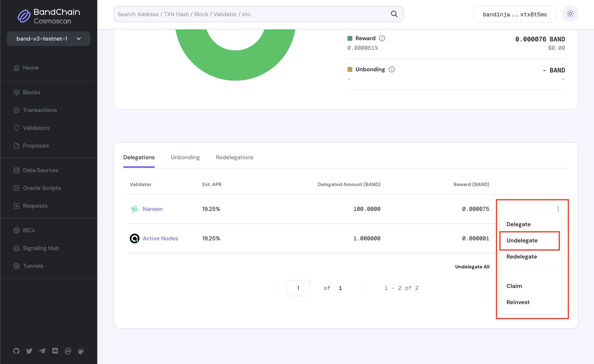Click the BandChain Cosmoscan logo
Viewport: 594px width, 364px height.
[x=49, y=16]
